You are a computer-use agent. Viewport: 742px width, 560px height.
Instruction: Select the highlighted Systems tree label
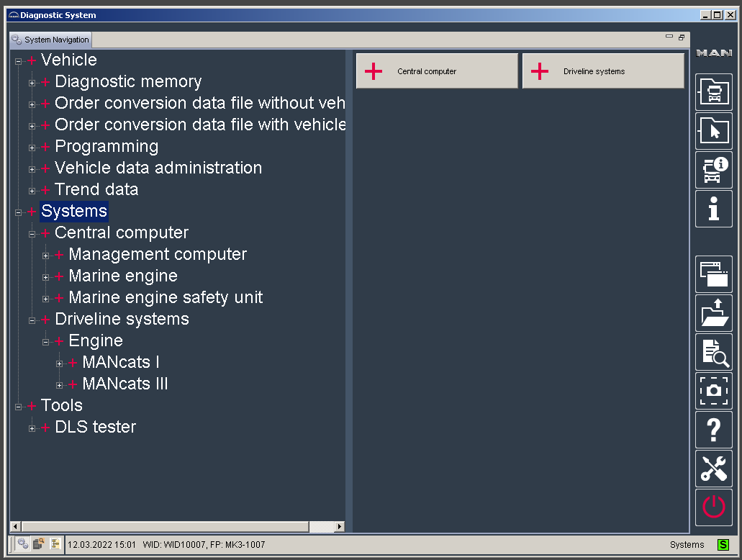(74, 211)
